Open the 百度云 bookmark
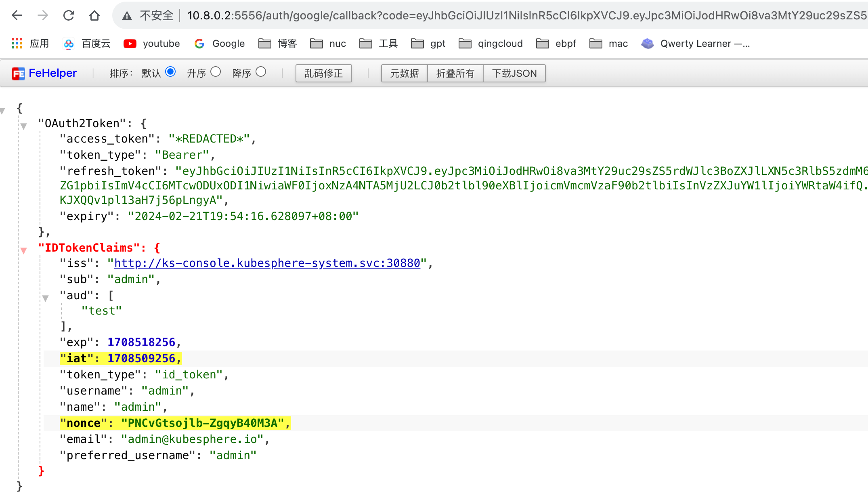 pos(87,44)
